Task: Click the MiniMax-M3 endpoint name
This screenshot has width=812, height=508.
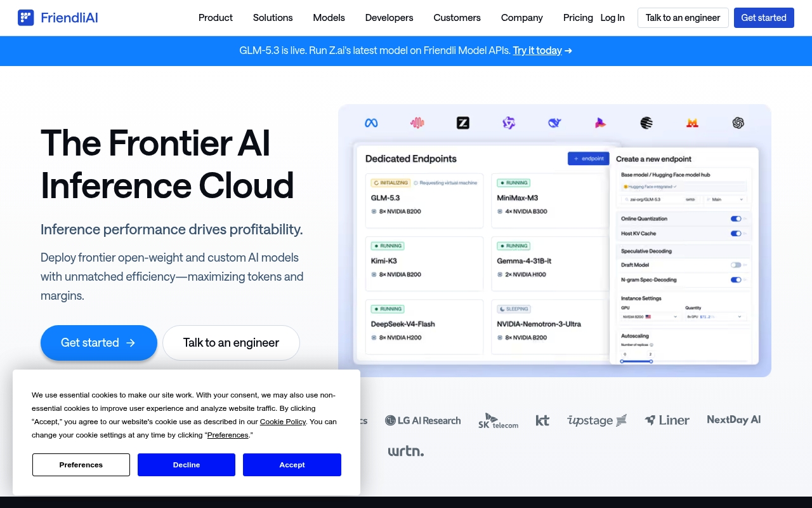Action: pos(518,198)
